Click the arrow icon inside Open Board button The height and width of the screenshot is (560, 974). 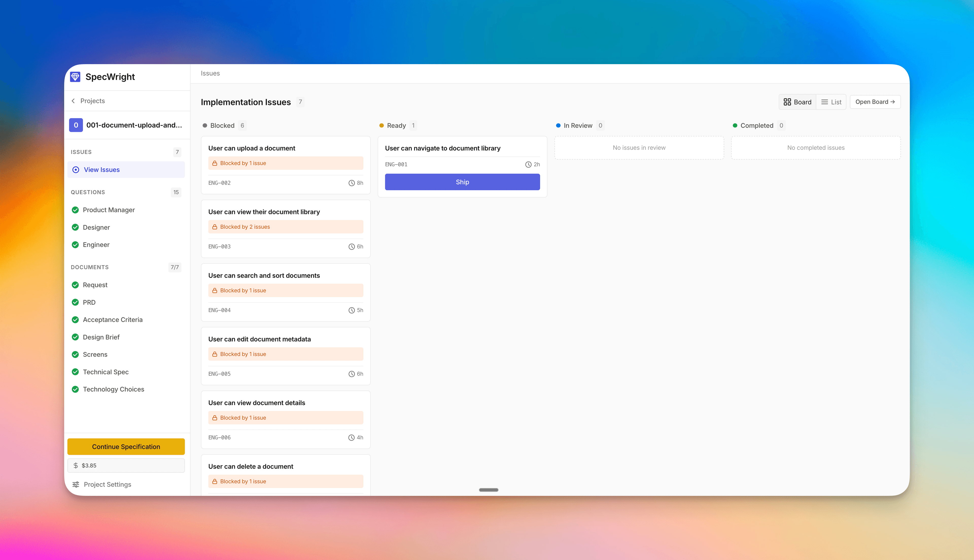click(x=893, y=102)
